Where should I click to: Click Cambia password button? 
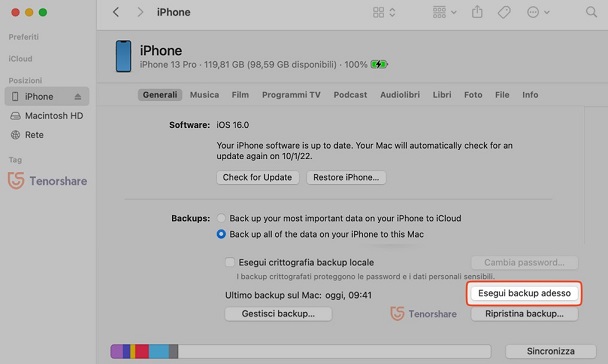[524, 262]
